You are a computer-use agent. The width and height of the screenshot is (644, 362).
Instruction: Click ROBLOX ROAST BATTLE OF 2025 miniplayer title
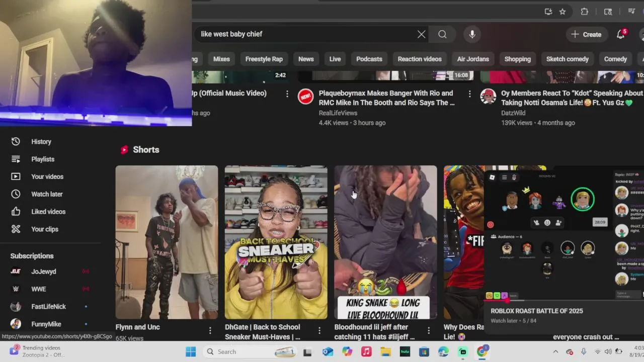tap(536, 311)
